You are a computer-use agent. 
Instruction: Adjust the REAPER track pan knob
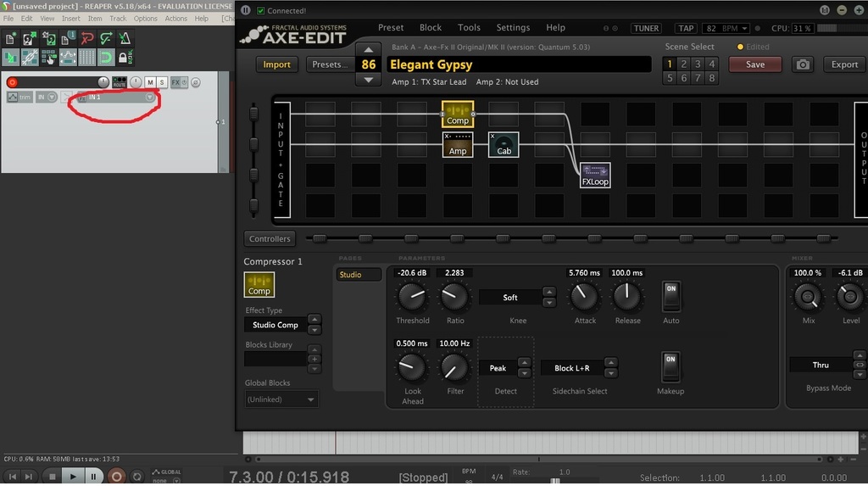point(136,82)
